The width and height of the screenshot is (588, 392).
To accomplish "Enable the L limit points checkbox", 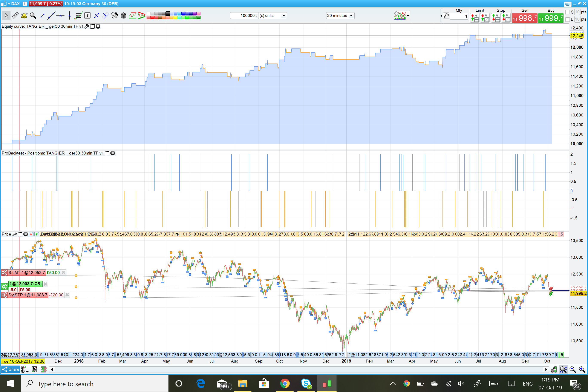I will coord(568,19).
